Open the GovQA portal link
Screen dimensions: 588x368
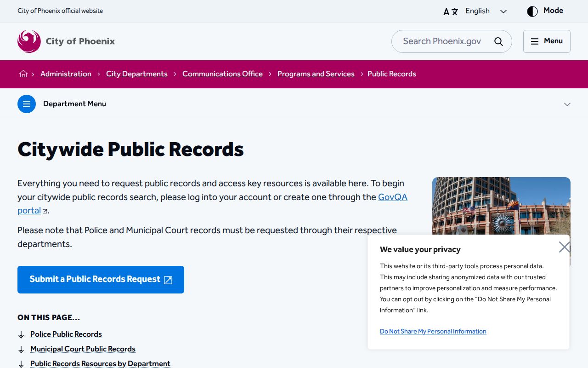tap(393, 197)
